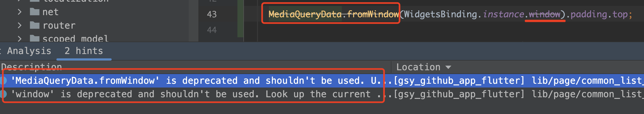
Task: Click the router folder icon
Action: click(x=34, y=25)
